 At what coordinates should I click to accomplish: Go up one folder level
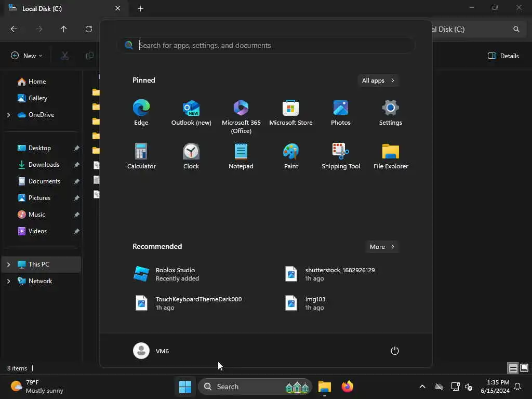[63, 29]
